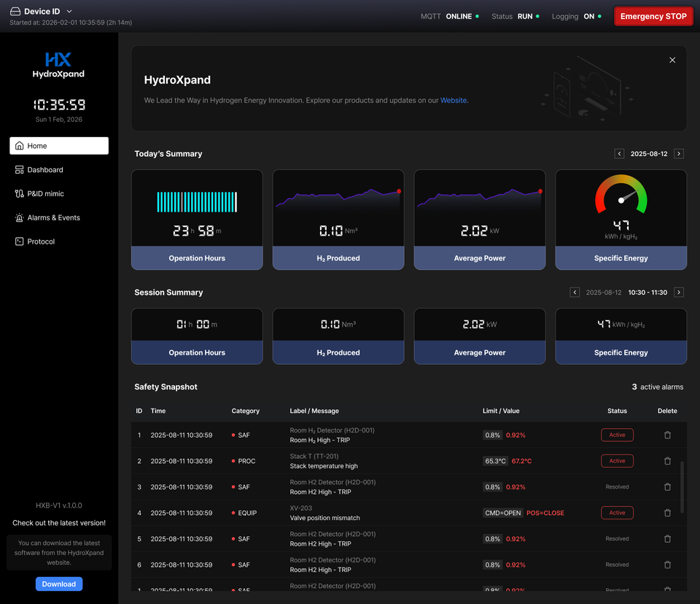Delete alarm ID 5 via trash icon
This screenshot has height=604, width=700.
(667, 539)
